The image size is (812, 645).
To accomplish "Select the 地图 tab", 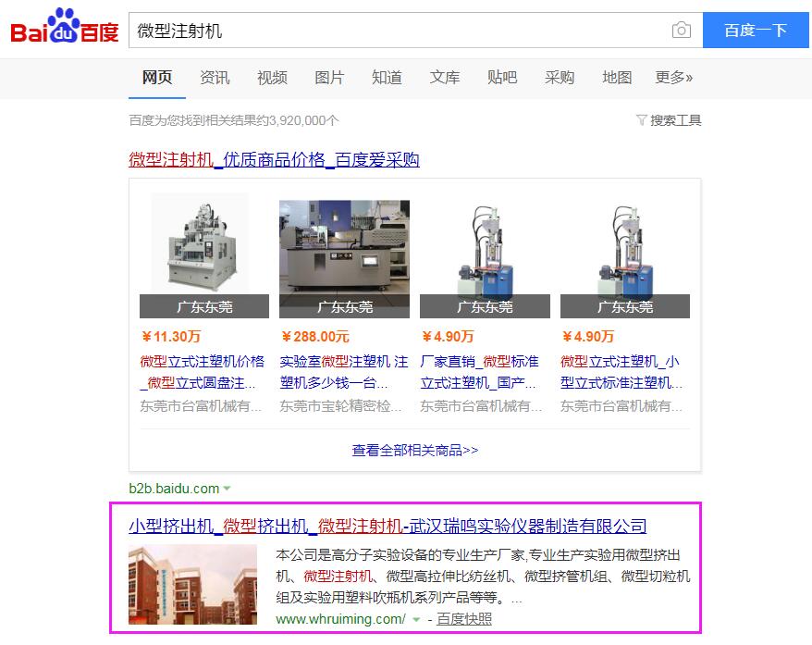I will (617, 78).
